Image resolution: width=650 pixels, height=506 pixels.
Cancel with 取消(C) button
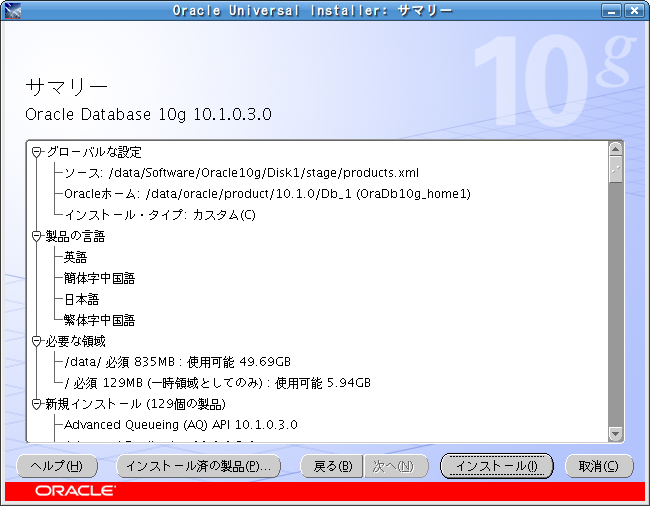pyautogui.click(x=599, y=466)
